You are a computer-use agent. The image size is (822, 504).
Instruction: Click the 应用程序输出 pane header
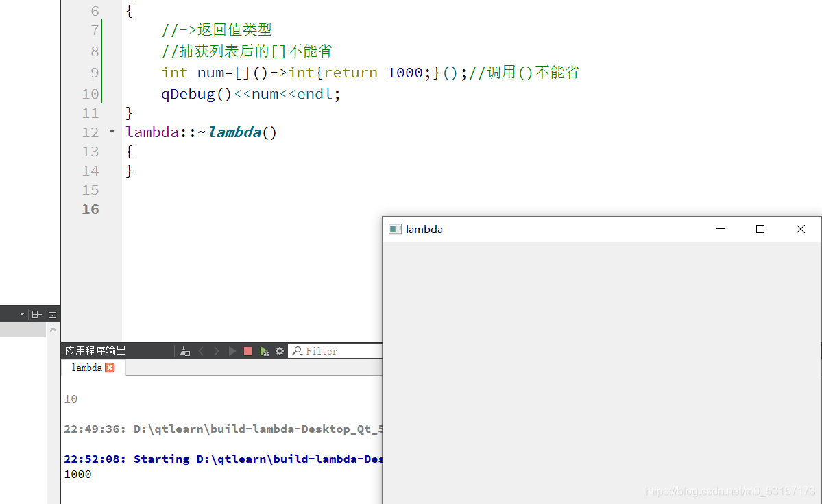[x=94, y=350]
